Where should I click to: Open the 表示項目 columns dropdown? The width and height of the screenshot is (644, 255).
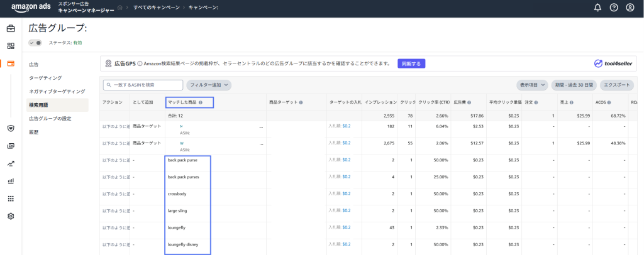click(532, 85)
